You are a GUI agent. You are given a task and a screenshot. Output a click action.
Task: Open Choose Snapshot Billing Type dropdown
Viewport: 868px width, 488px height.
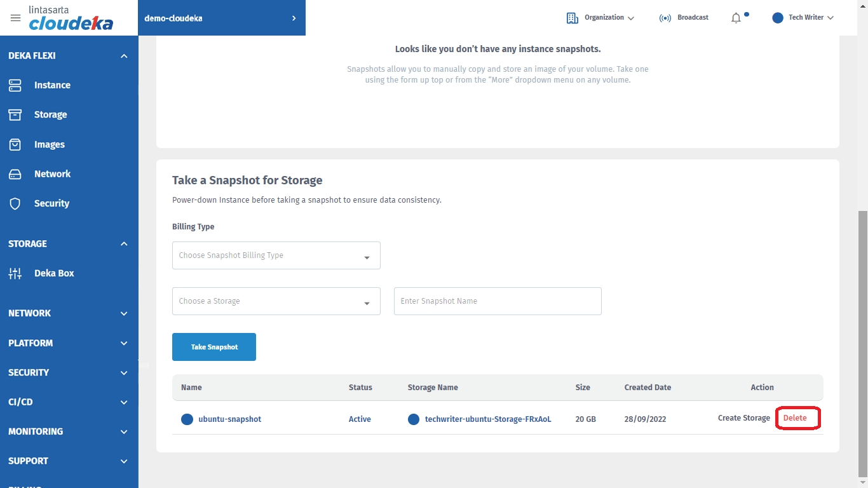coord(276,255)
